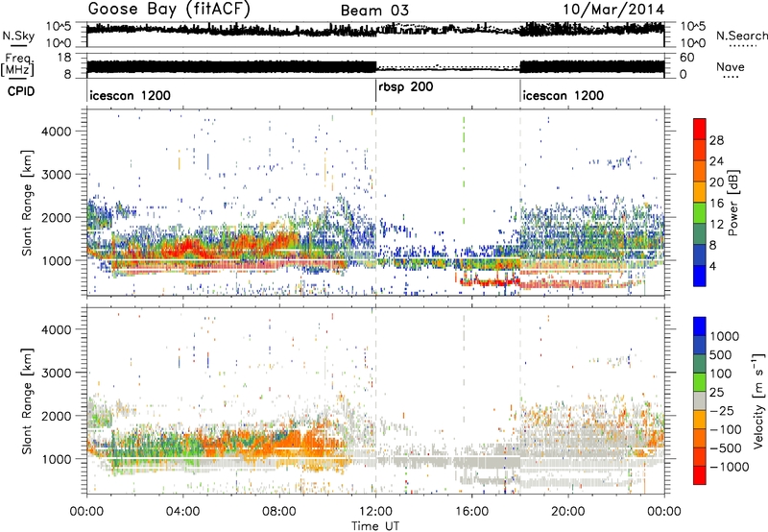Click the '-1000' tick on velocity colorbar
768x532 pixels.
click(x=729, y=467)
